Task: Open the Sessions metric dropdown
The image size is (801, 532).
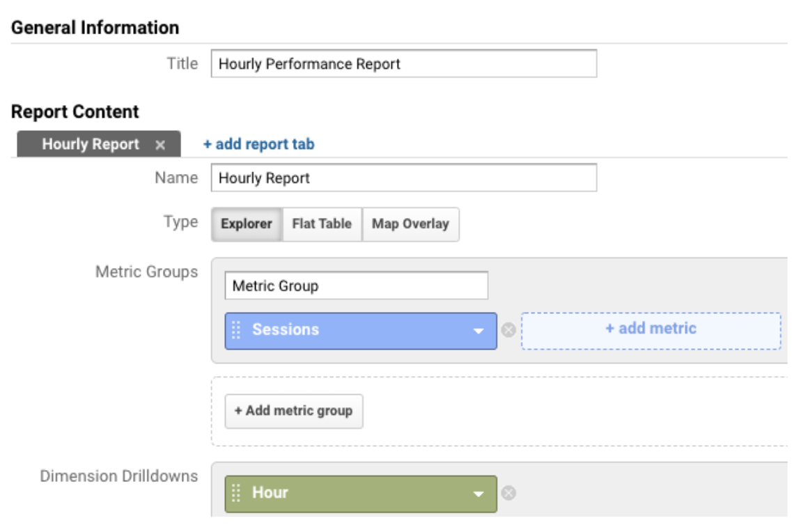Action: pos(478,331)
